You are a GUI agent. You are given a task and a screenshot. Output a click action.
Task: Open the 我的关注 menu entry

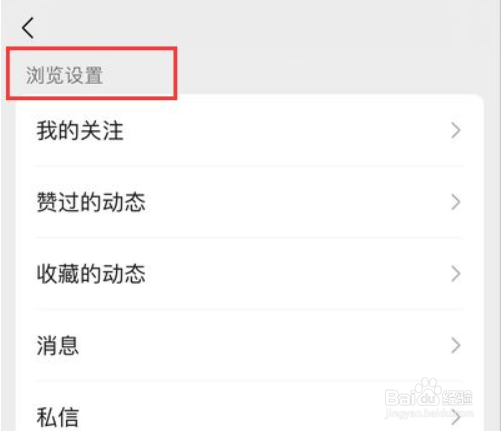click(x=249, y=130)
